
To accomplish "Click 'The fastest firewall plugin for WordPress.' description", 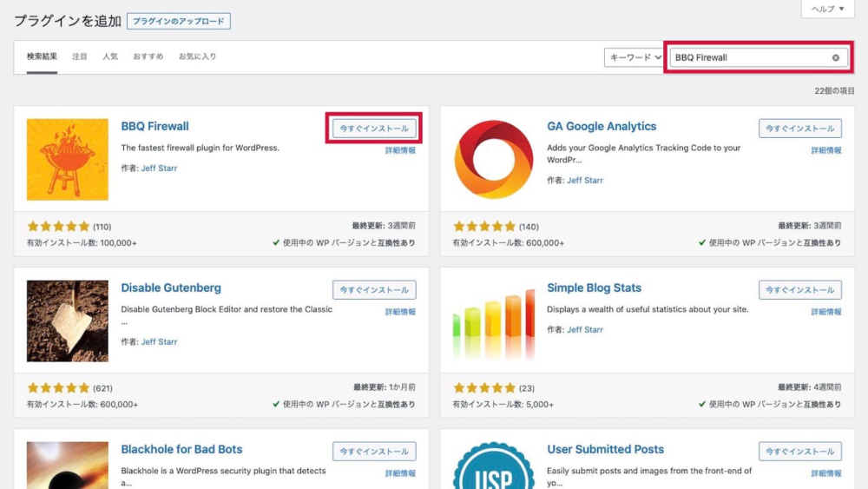I will [200, 148].
